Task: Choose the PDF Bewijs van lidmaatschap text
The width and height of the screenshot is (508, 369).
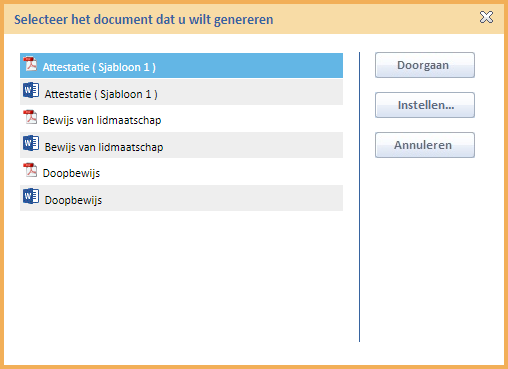Action: pyautogui.click(x=102, y=120)
